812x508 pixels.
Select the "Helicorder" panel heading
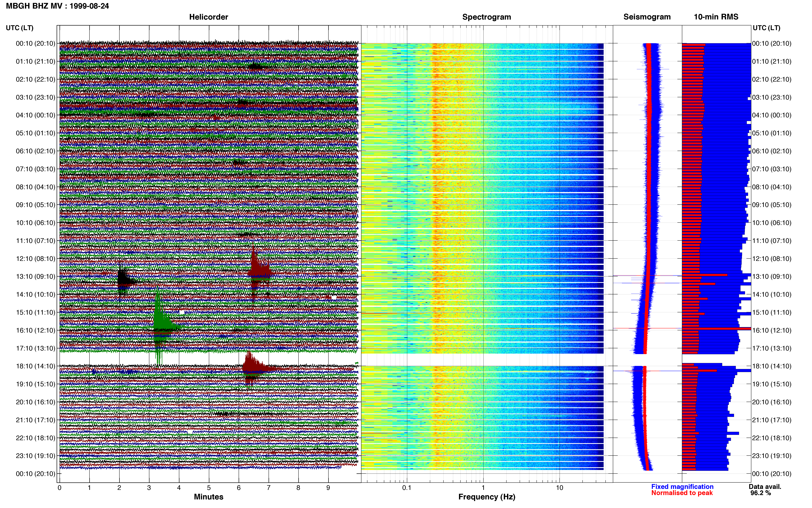209,17
